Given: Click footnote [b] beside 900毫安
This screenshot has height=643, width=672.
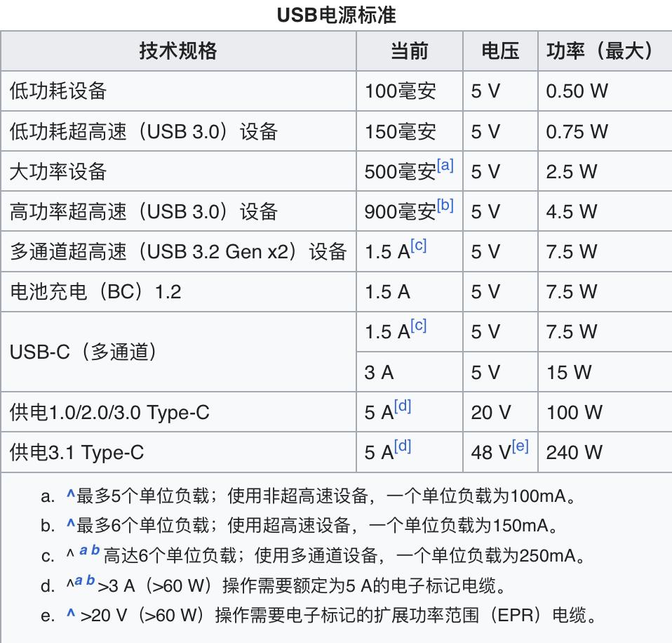Looking at the screenshot, I should [445, 206].
